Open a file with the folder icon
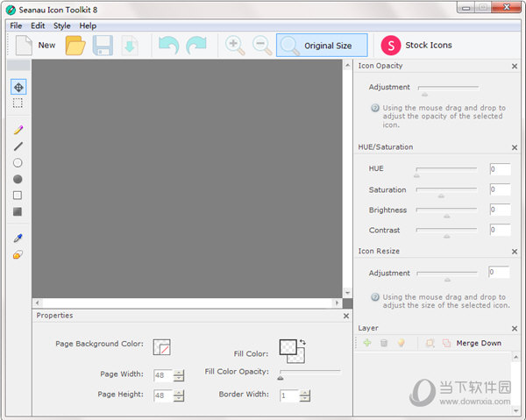Screen dimensions: 526x420 pyautogui.click(x=75, y=46)
